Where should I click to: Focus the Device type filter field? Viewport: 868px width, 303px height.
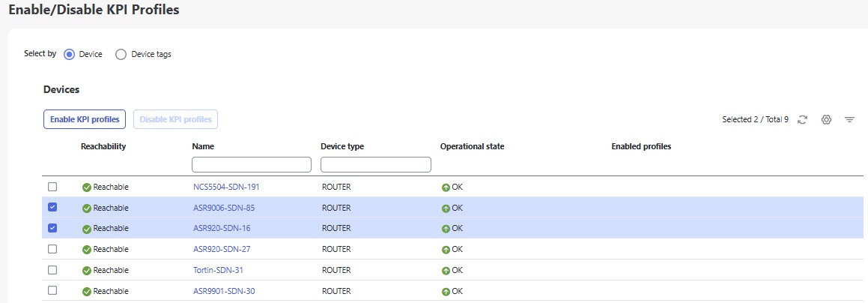coord(376,164)
